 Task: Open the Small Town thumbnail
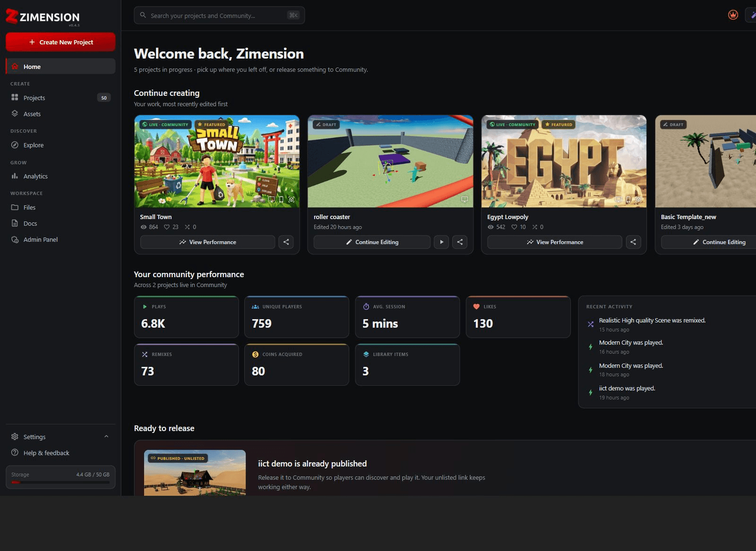click(x=217, y=161)
